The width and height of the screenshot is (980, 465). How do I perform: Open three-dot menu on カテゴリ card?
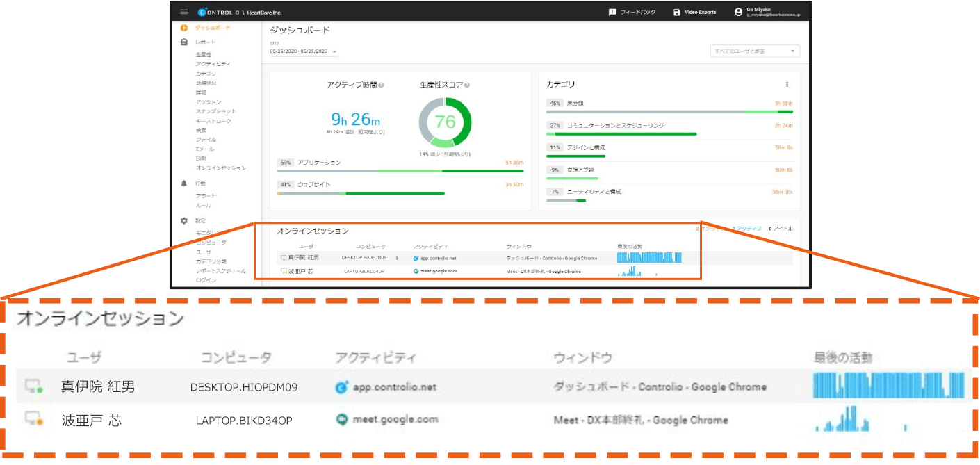[x=787, y=84]
